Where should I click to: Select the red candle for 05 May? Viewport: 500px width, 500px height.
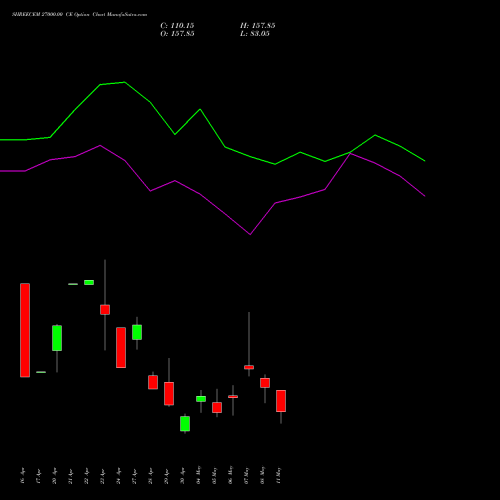[x=217, y=407]
